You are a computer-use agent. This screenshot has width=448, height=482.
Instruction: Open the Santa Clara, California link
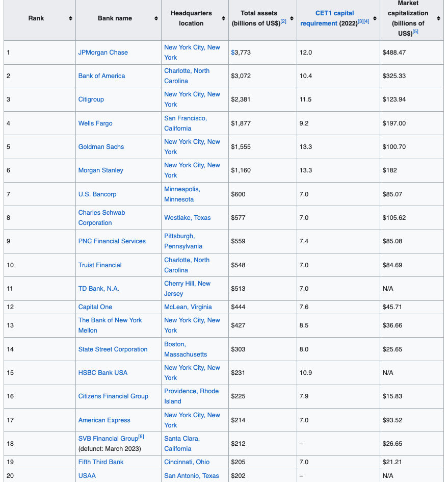pos(182,444)
